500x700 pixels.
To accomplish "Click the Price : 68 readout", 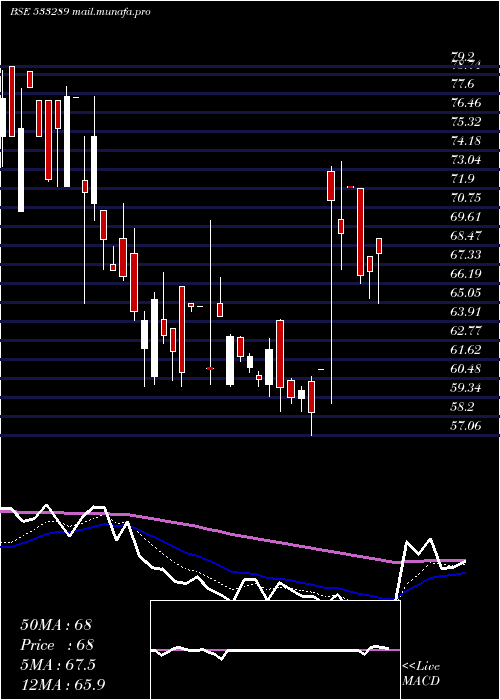I will pos(57,645).
